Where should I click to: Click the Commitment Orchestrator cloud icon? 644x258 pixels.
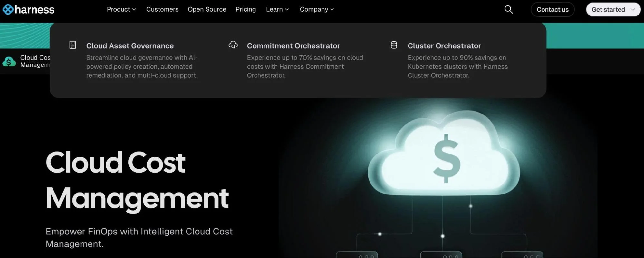point(233,45)
